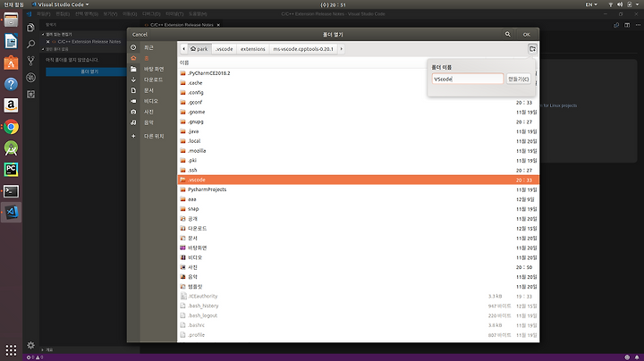
Task: Launch Amazon from the dock
Action: (11, 105)
